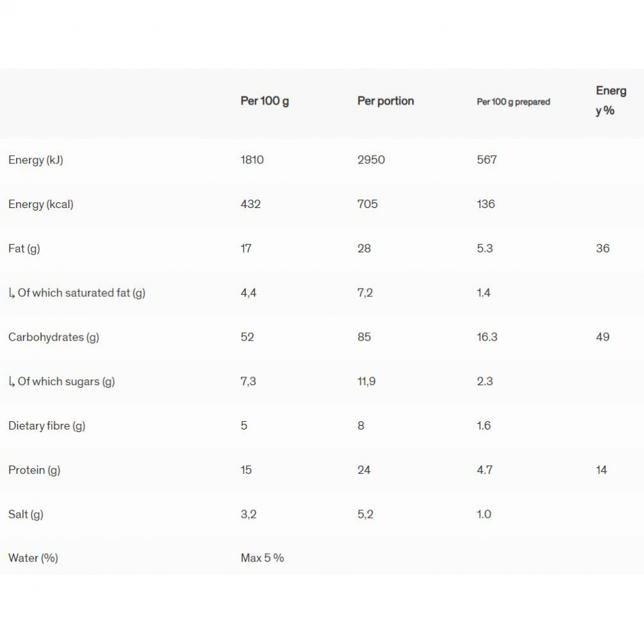Select the "Dietary fibre (g)" row label
The image size is (644, 644).
tap(46, 426)
